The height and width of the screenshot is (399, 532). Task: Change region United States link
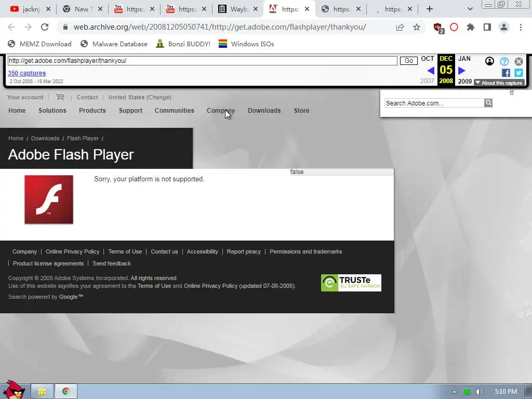coord(140,97)
